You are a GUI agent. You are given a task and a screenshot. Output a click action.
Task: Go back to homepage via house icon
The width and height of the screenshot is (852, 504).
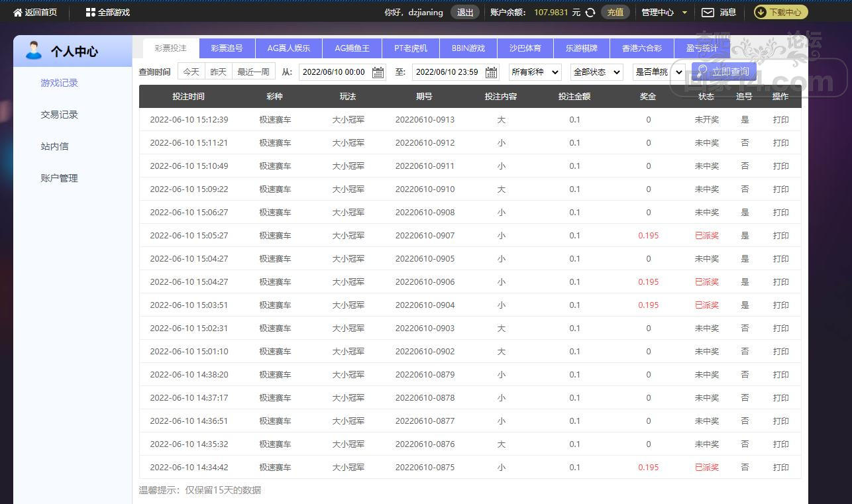pyautogui.click(x=17, y=12)
